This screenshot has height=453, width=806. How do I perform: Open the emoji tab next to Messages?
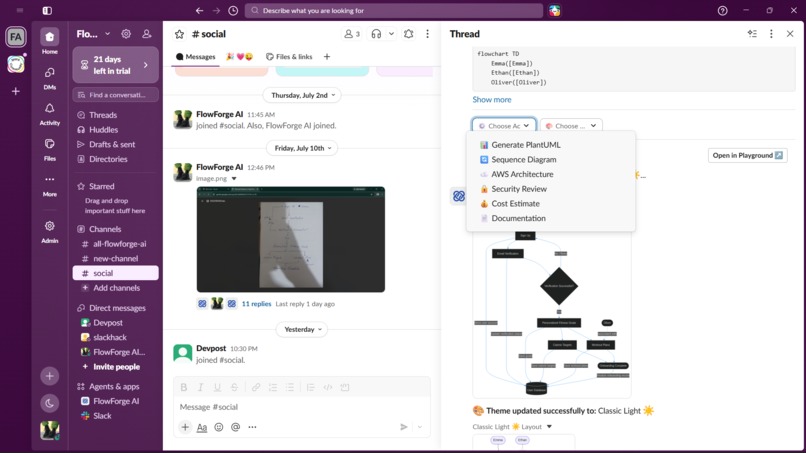click(x=240, y=57)
